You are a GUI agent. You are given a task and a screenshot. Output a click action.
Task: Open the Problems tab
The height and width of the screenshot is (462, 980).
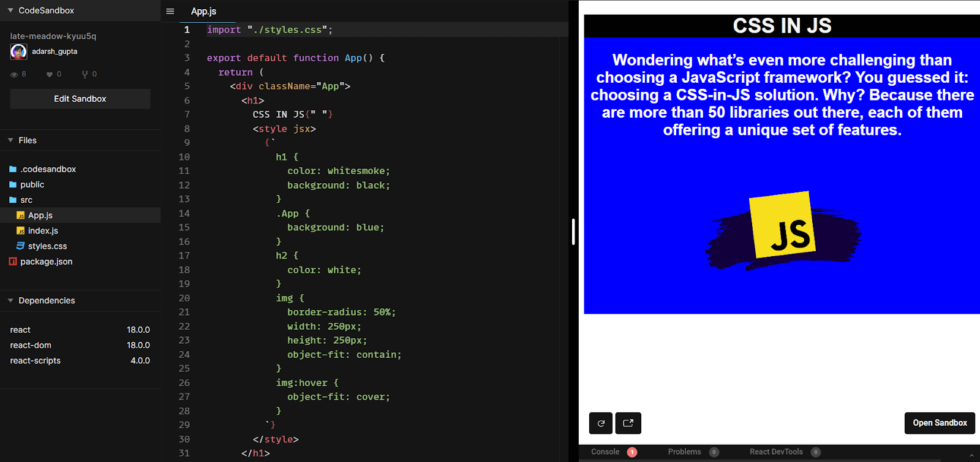684,452
